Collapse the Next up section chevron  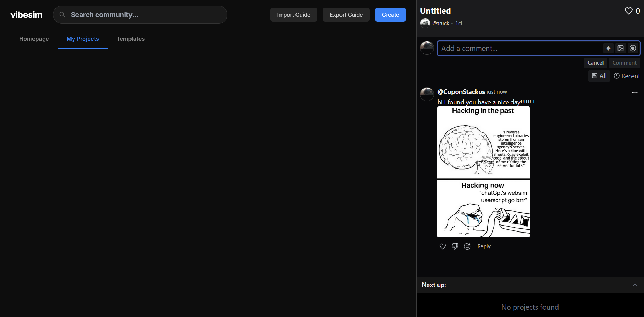click(x=635, y=285)
